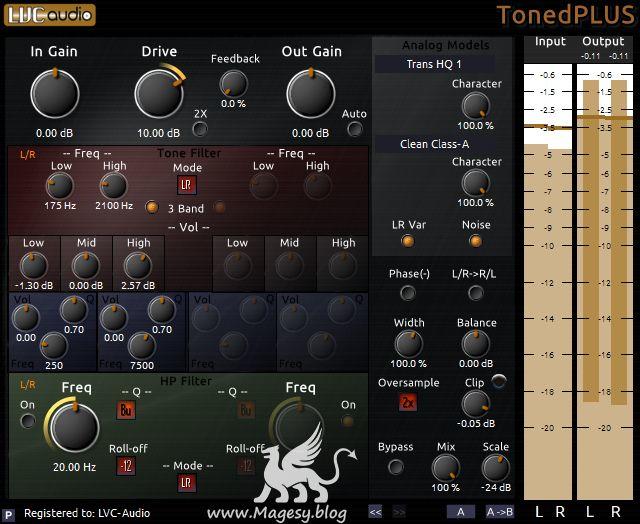Toggle the Noise switch

click(476, 241)
